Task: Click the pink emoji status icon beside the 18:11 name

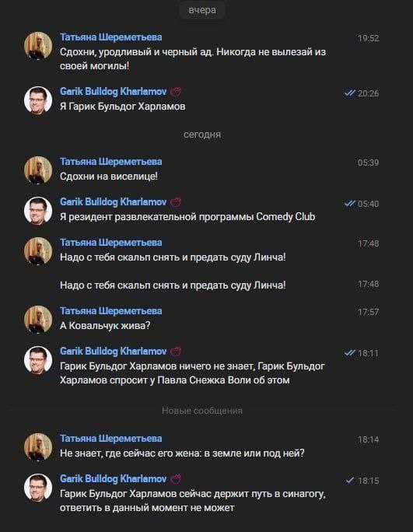Action: click(176, 352)
